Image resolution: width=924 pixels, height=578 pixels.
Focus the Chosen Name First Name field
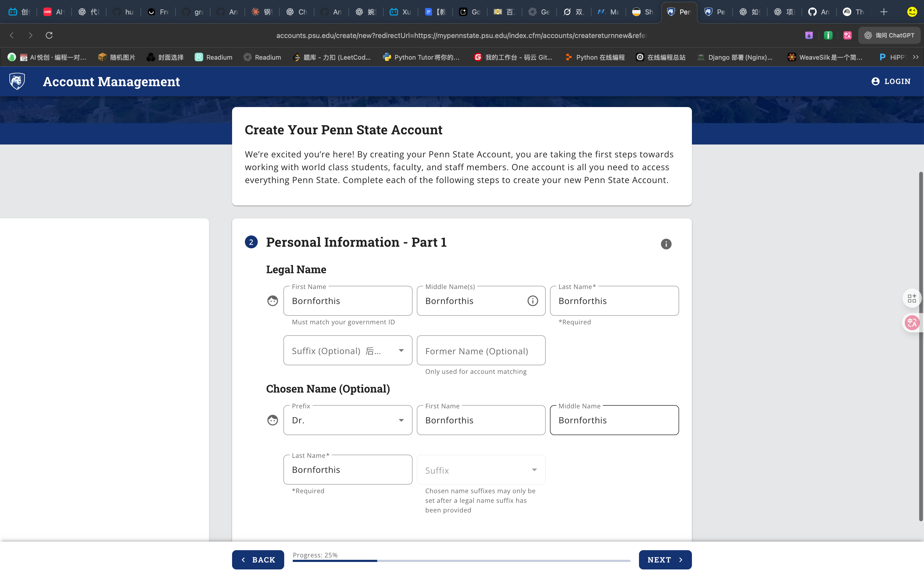pos(481,420)
